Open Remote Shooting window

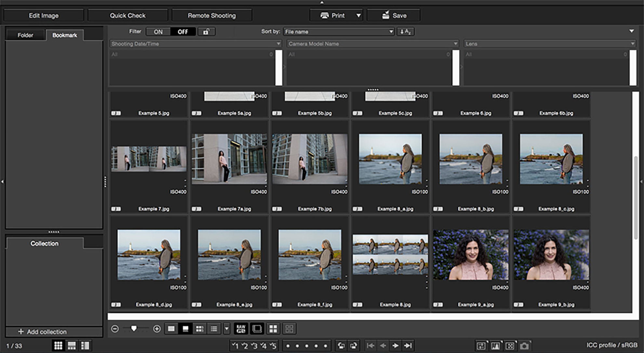coord(211,15)
